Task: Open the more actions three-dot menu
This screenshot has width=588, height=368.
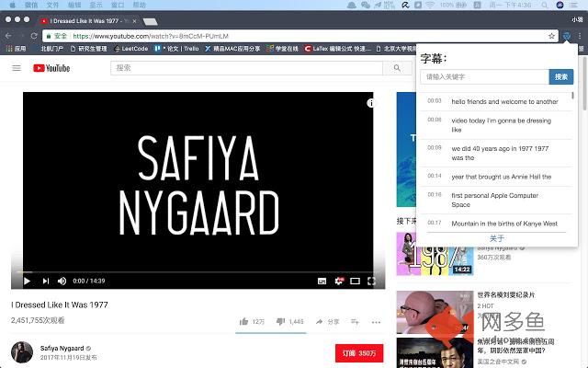Action: [x=376, y=322]
